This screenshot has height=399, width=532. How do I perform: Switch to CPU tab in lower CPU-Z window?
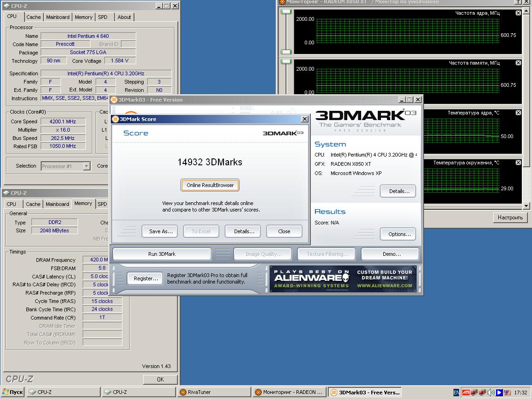pyautogui.click(x=11, y=204)
